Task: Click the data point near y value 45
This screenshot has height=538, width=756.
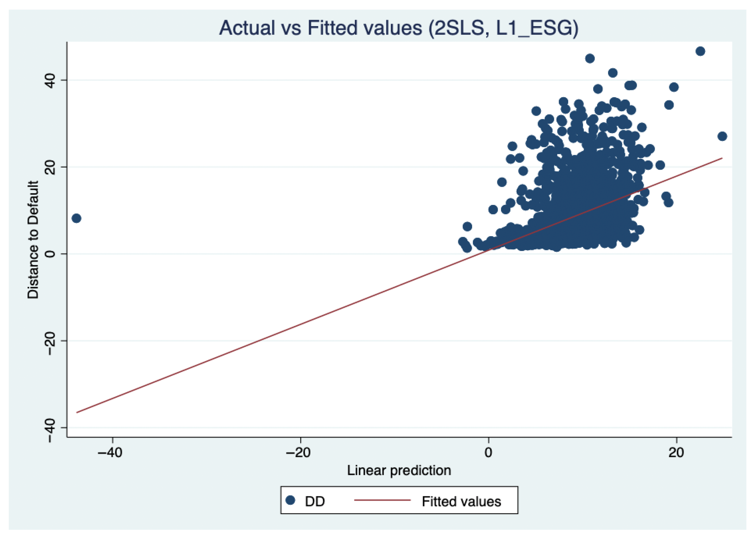Action: [x=590, y=59]
